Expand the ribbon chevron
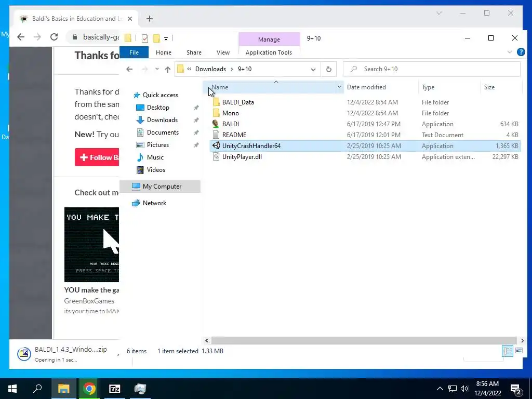Viewport: 532px width, 399px height. (x=509, y=52)
